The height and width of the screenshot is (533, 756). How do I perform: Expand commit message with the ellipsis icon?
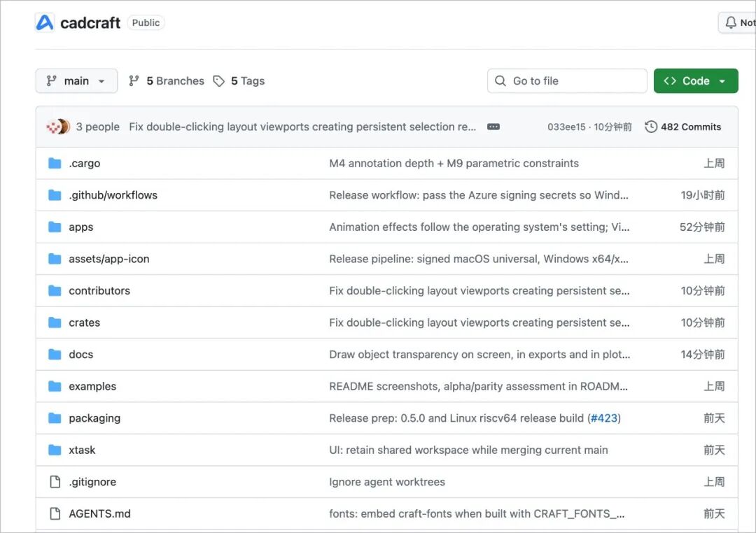click(x=493, y=127)
